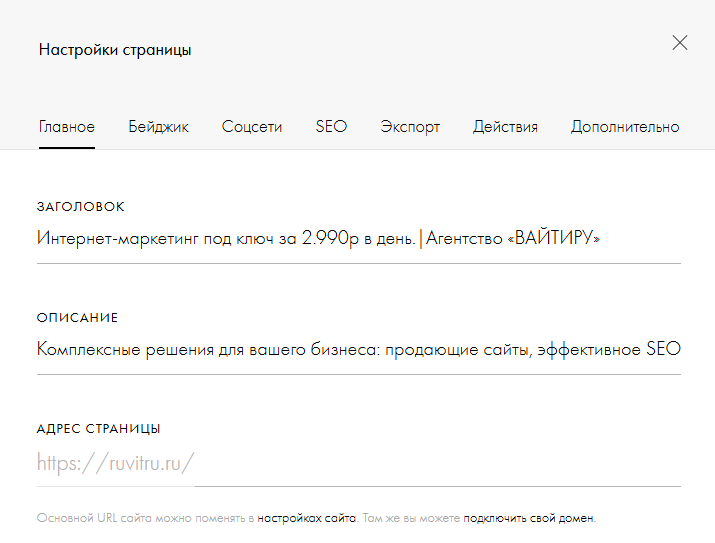Click into the Описание description field
The width and height of the screenshot is (715, 543).
pos(358,350)
